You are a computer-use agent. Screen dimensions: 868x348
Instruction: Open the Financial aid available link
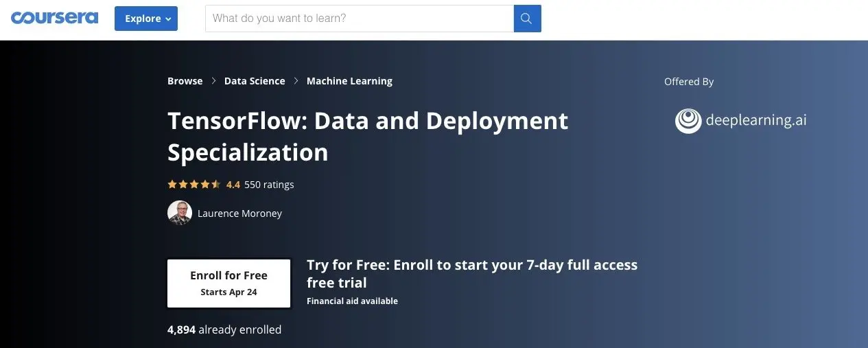coord(352,301)
